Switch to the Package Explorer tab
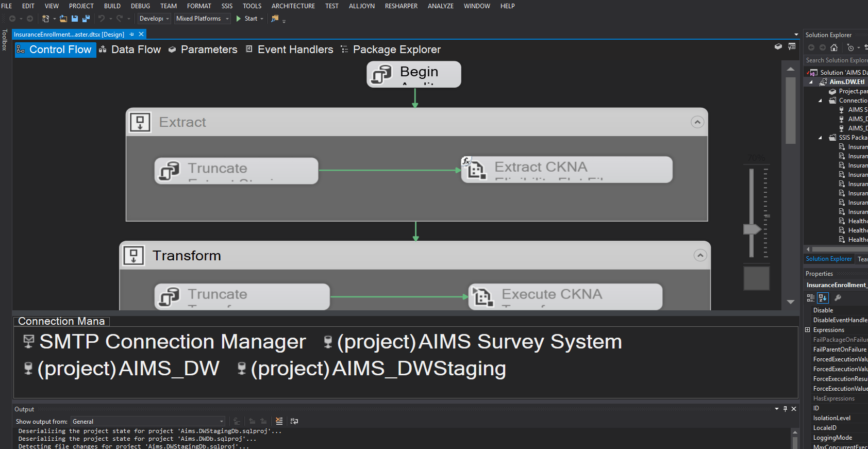Image resolution: width=868 pixels, height=449 pixels. (391, 49)
